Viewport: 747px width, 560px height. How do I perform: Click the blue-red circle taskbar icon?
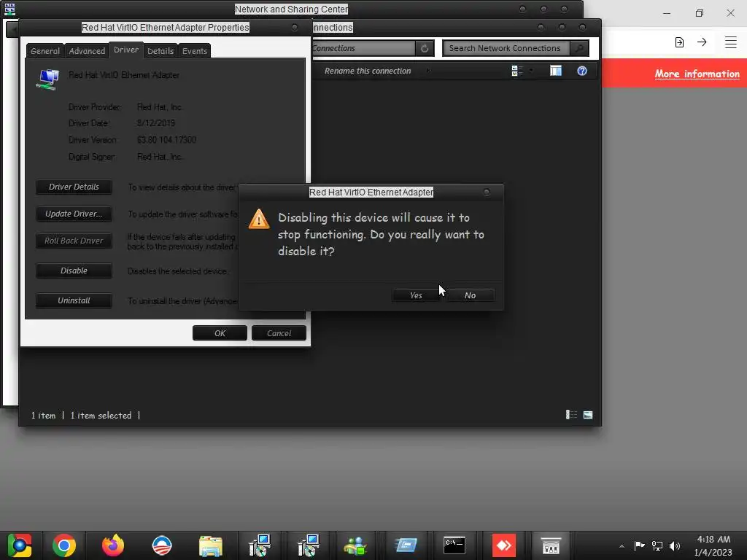tap(161, 545)
